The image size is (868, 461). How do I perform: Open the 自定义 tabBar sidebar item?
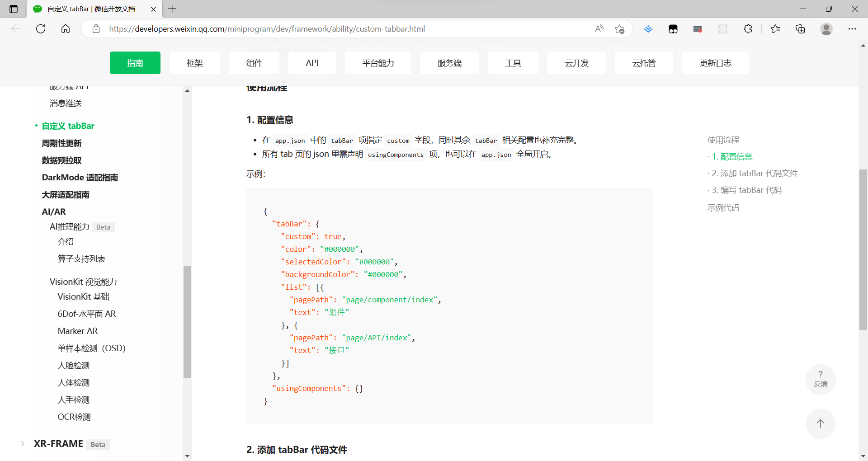68,126
